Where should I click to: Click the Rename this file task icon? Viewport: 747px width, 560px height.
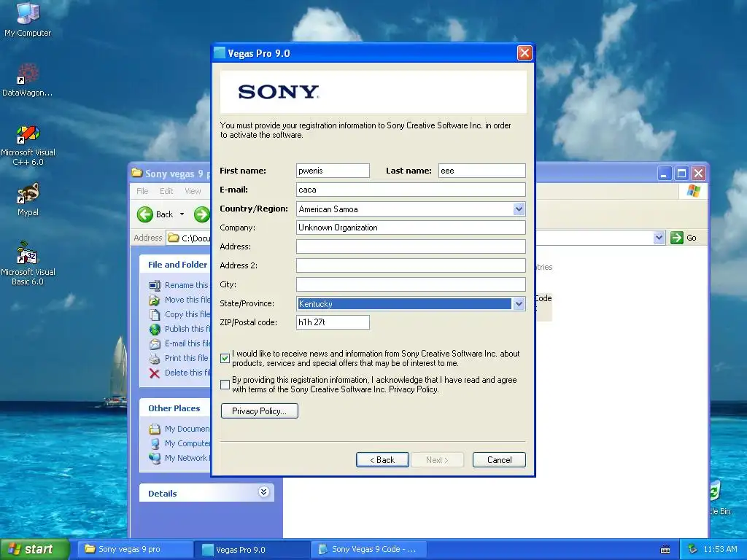(155, 285)
